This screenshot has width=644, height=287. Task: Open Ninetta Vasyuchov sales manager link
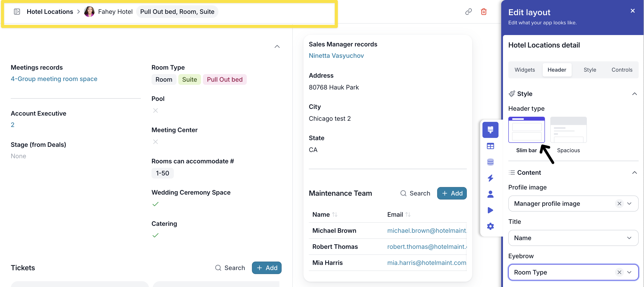pos(336,56)
